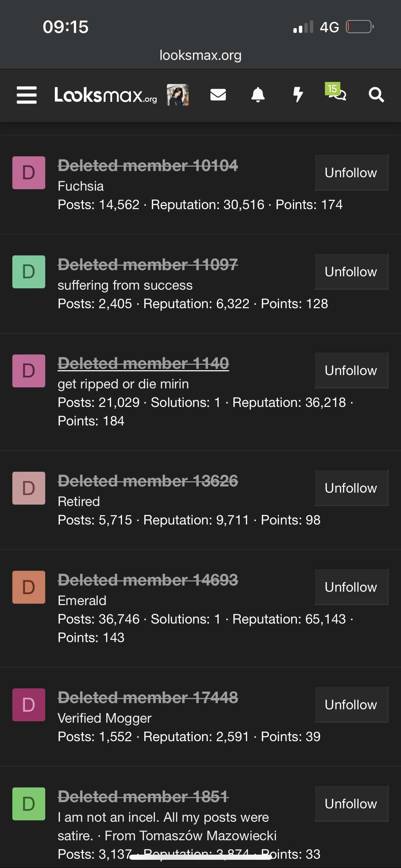Tap the orange D avatar of member 14693
The image size is (401, 868).
pyautogui.click(x=29, y=587)
